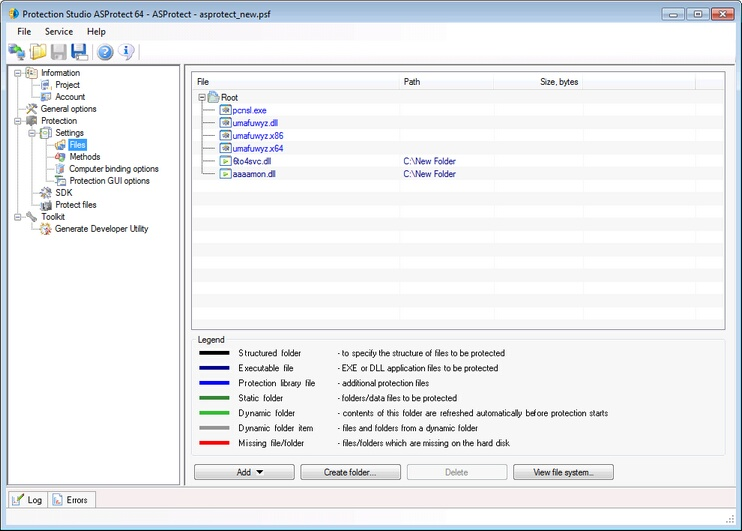Click the new project toolbar icon
Viewport: 742px width, 531px height.
(x=17, y=52)
